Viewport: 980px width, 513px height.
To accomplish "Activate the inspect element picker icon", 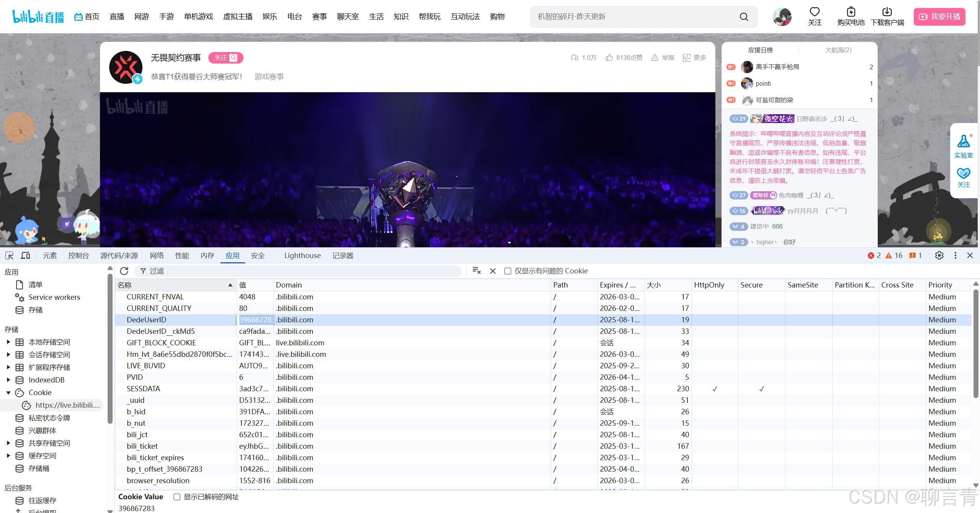I will [x=9, y=255].
